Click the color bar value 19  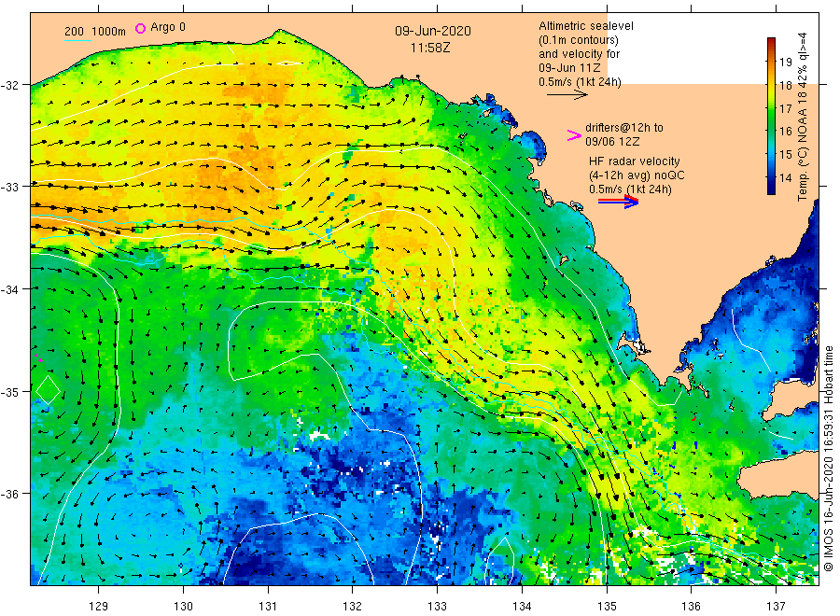click(785, 62)
